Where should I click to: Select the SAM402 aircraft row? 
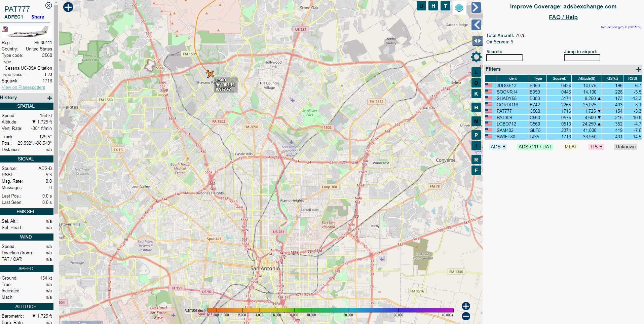pos(563,130)
